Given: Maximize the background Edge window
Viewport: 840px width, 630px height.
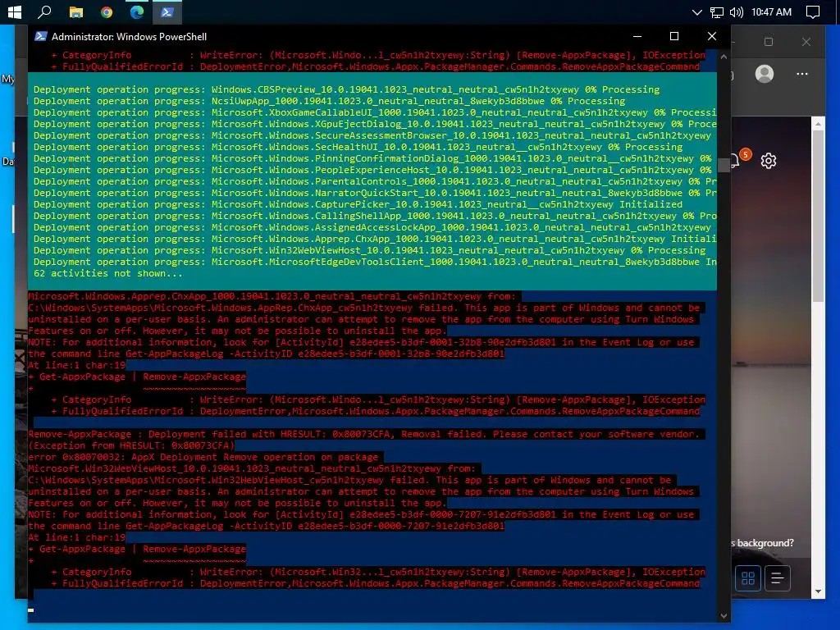Looking at the screenshot, I should (x=769, y=42).
